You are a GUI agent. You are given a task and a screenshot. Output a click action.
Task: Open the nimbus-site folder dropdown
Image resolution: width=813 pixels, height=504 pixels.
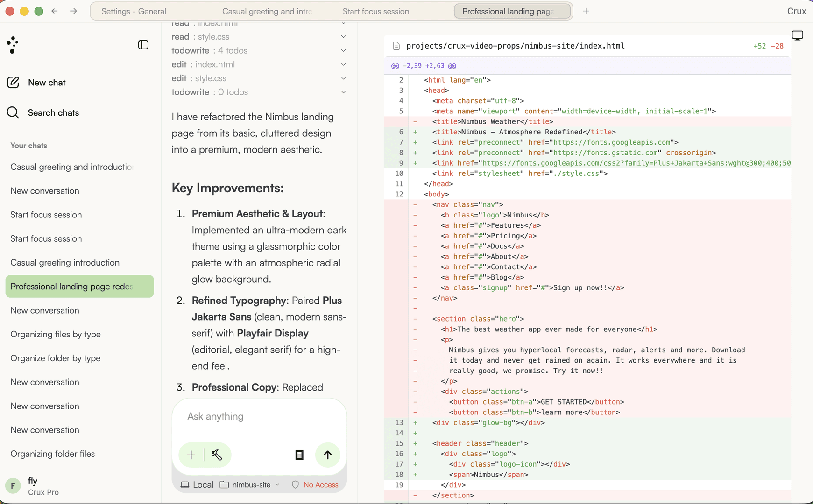[250, 485]
